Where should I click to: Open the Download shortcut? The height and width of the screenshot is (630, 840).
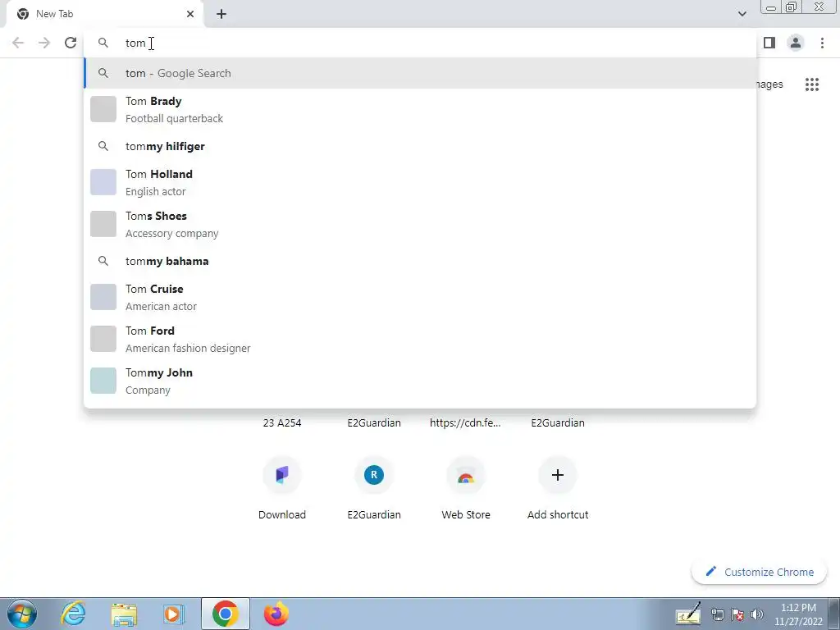point(282,487)
